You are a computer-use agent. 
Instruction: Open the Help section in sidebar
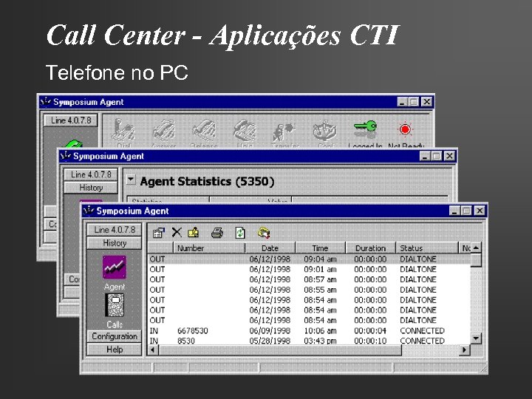[115, 349]
